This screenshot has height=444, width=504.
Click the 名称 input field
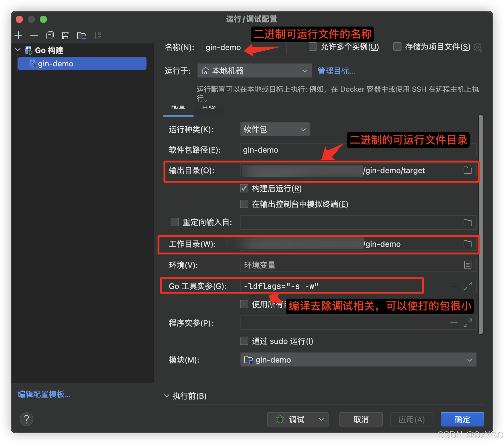click(x=244, y=47)
